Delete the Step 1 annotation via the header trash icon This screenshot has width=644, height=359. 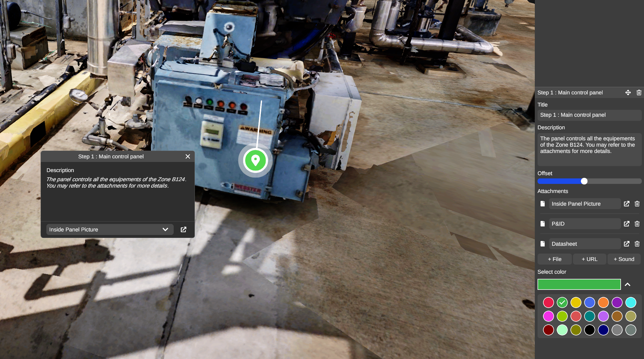[x=639, y=92]
